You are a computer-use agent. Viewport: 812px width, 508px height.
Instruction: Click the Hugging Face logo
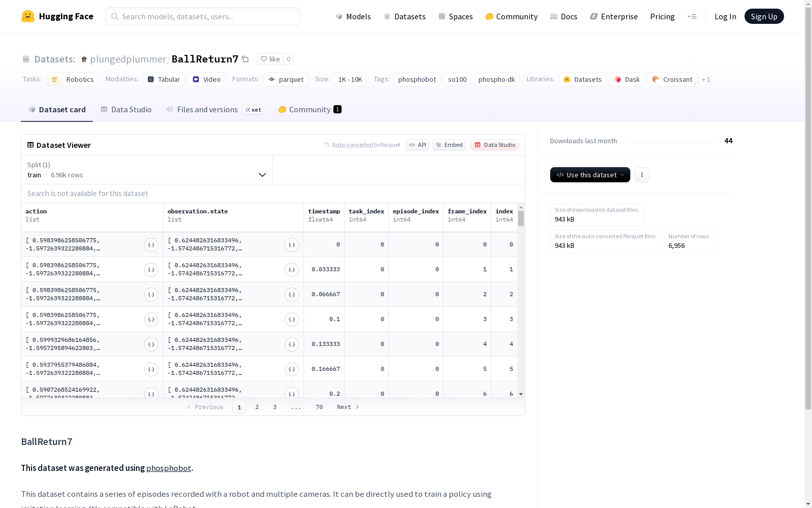[57, 16]
